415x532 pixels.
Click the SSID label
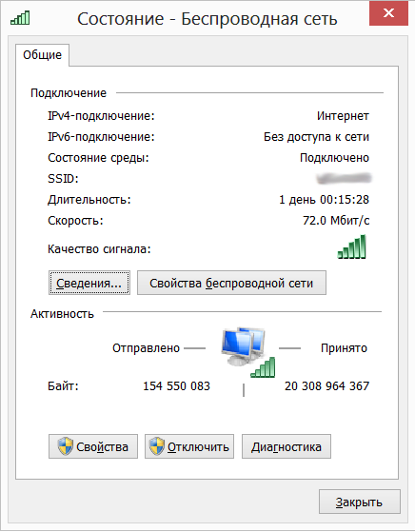click(63, 179)
